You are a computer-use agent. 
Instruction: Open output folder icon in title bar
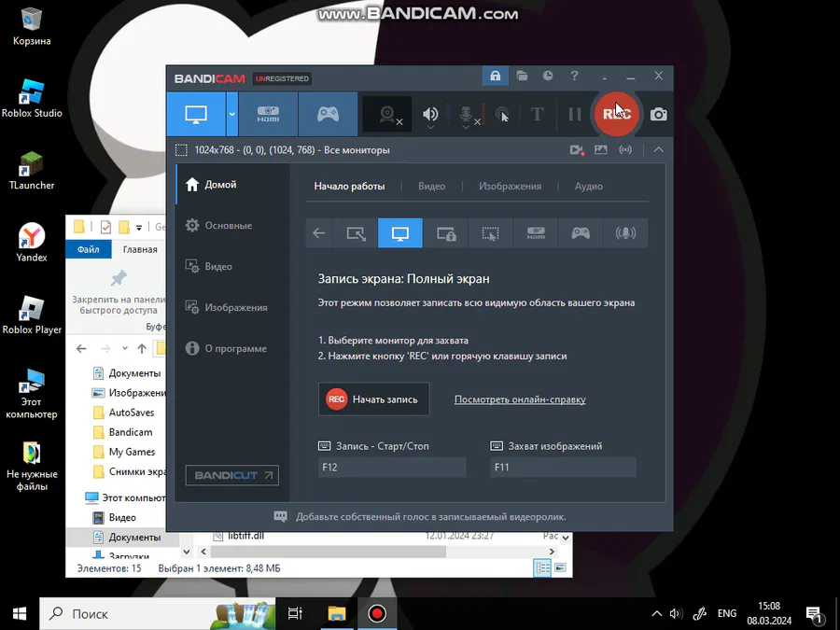click(522, 76)
